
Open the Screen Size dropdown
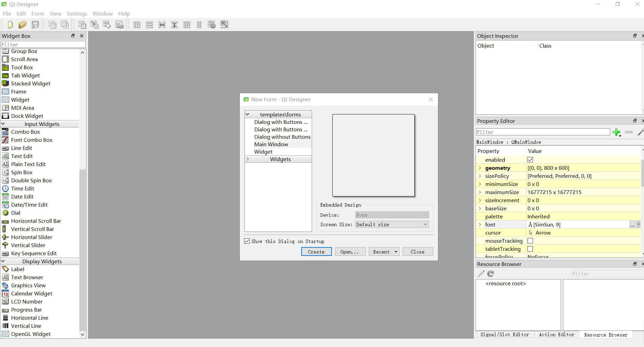click(424, 224)
